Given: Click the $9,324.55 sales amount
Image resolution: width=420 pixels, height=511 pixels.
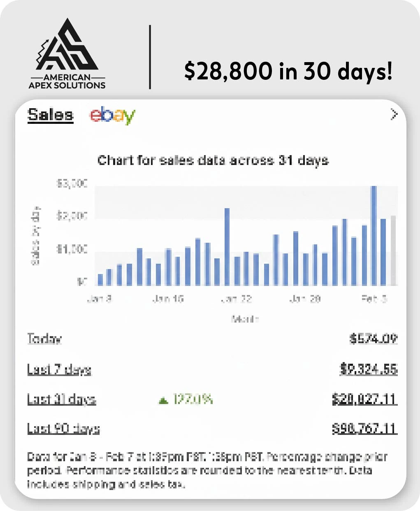Looking at the screenshot, I should (369, 369).
